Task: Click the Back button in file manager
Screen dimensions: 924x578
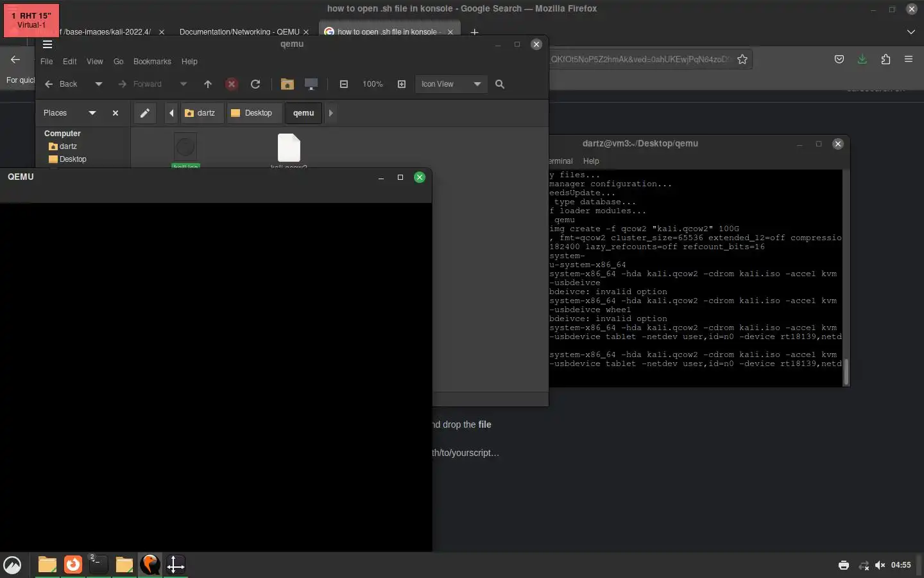Action: point(62,84)
